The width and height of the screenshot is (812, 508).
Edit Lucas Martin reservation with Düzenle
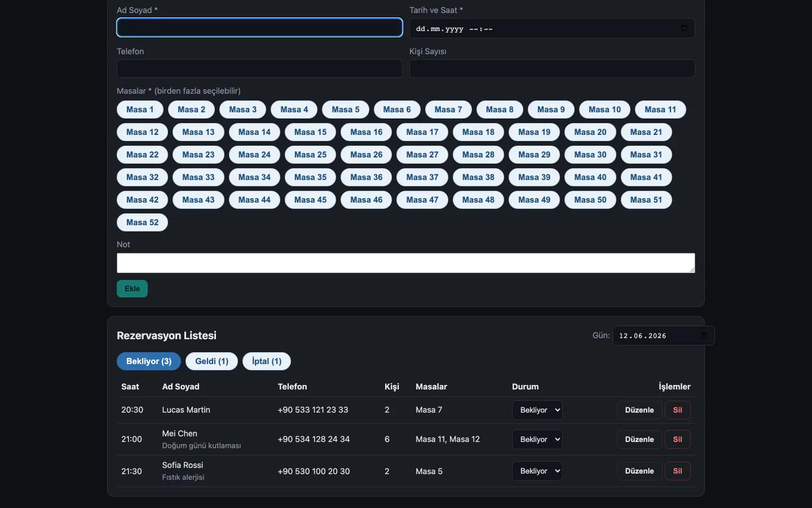point(639,410)
